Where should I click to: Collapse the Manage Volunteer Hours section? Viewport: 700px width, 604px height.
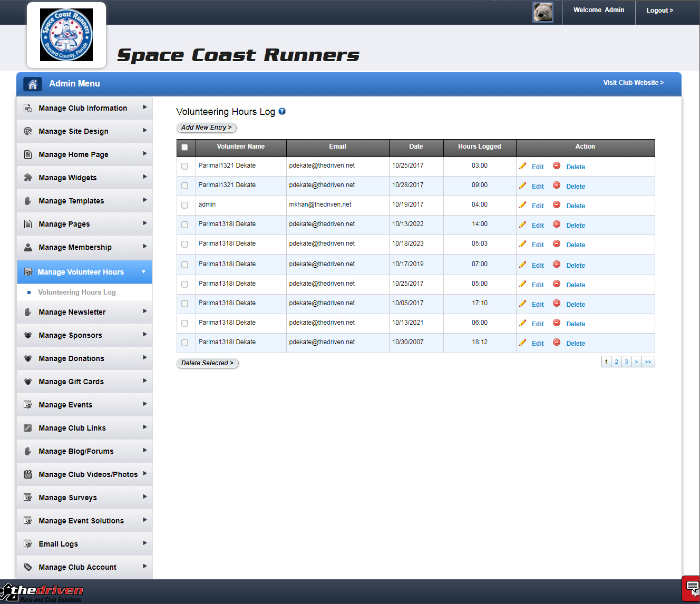coord(143,272)
